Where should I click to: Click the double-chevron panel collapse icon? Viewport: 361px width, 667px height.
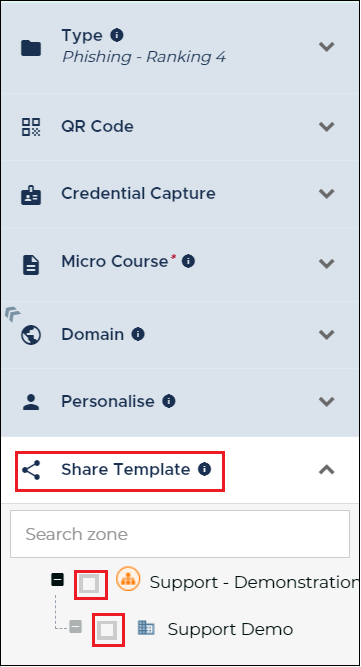(13, 315)
